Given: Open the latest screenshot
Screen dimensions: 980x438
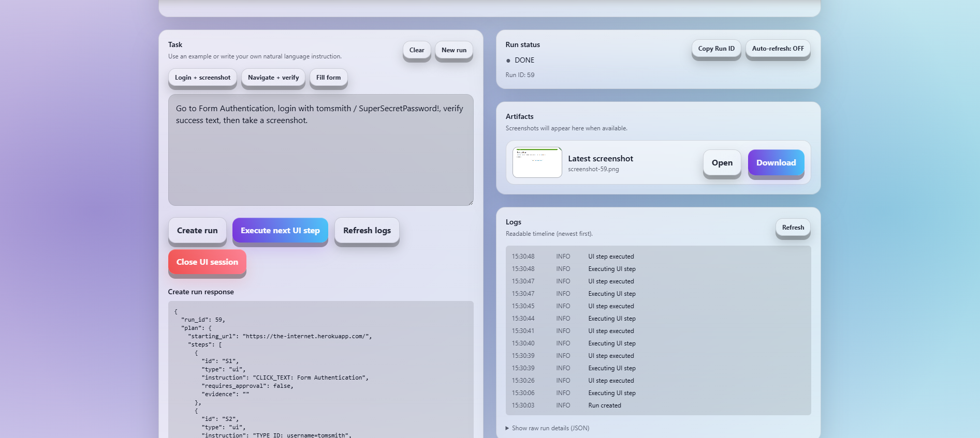Looking at the screenshot, I should click(x=722, y=163).
